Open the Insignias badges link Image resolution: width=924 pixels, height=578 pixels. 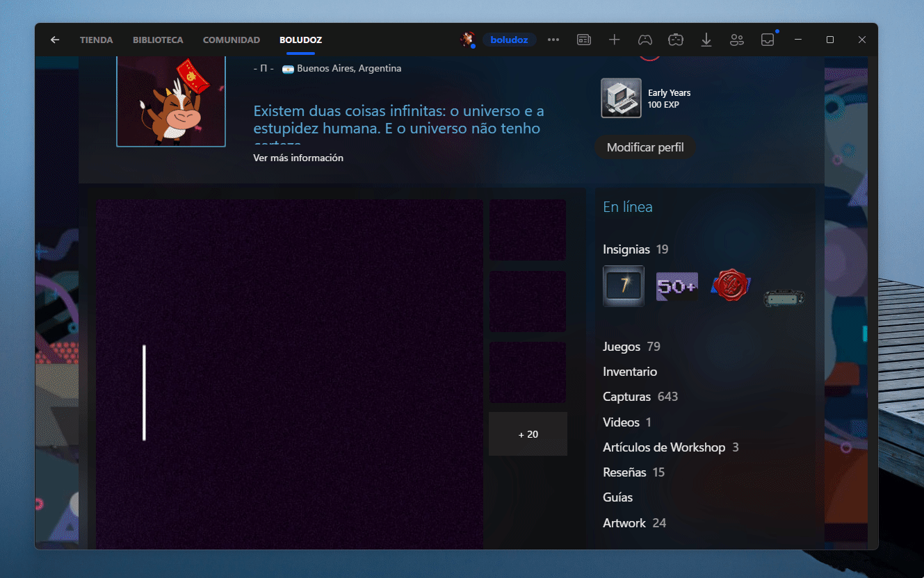[x=635, y=249]
